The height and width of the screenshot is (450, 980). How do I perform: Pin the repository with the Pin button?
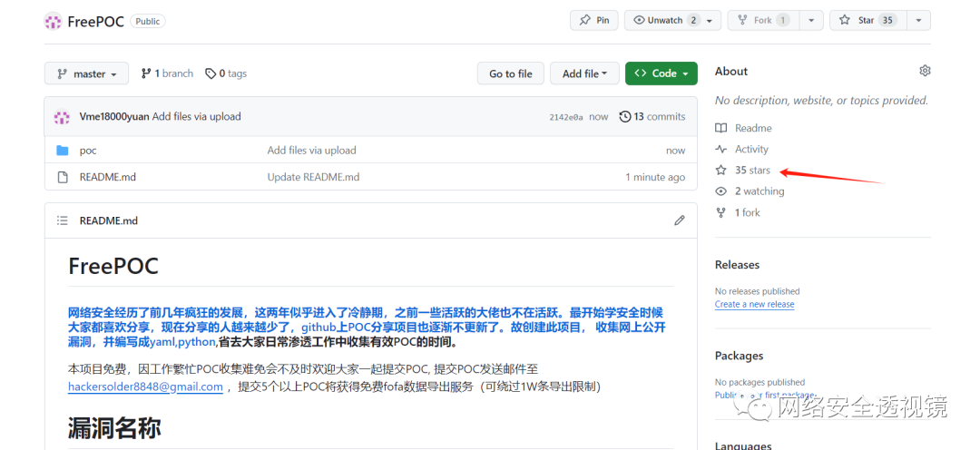593,20
